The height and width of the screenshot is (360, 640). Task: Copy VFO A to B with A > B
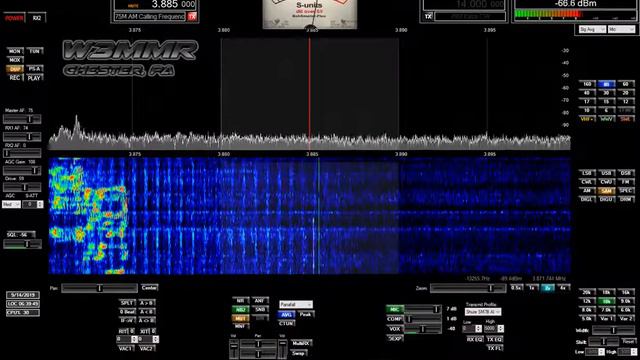click(147, 303)
